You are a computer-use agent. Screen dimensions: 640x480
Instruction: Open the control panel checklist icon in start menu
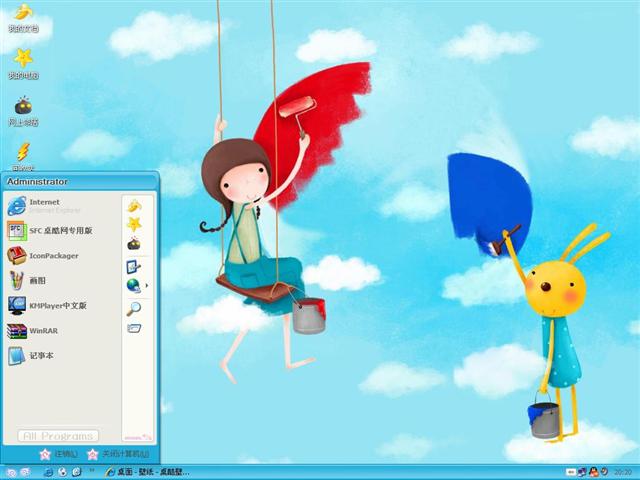point(133,267)
